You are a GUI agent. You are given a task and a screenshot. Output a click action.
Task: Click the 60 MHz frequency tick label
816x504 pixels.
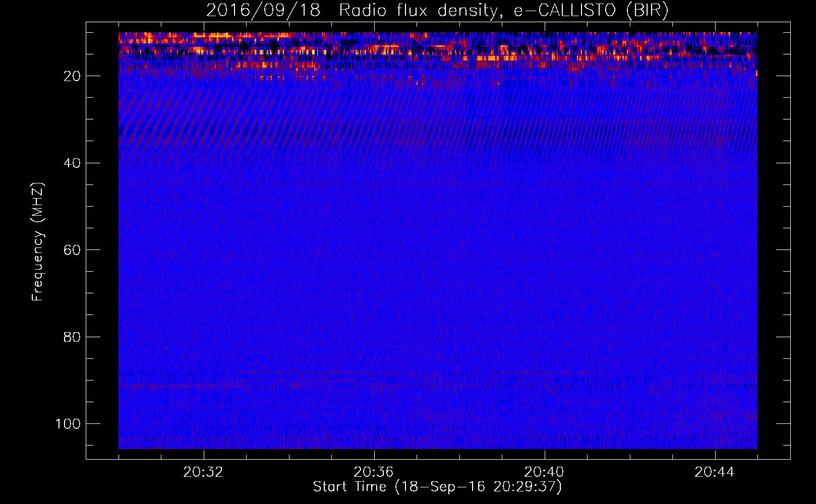pyautogui.click(x=72, y=250)
